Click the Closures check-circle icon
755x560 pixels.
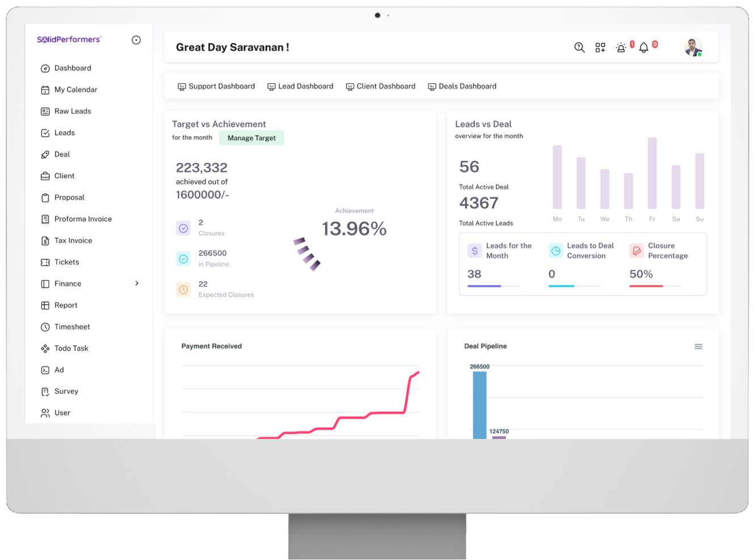click(183, 228)
